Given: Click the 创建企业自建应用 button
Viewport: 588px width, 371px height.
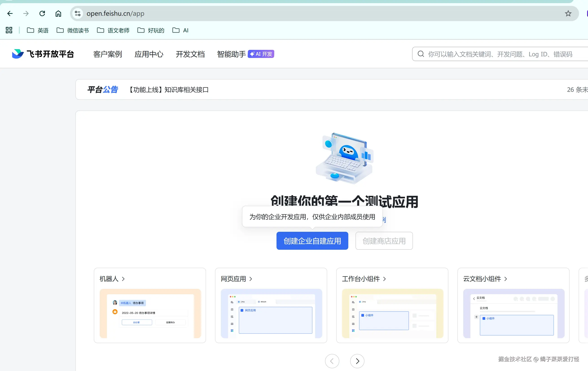Looking at the screenshot, I should tap(312, 241).
